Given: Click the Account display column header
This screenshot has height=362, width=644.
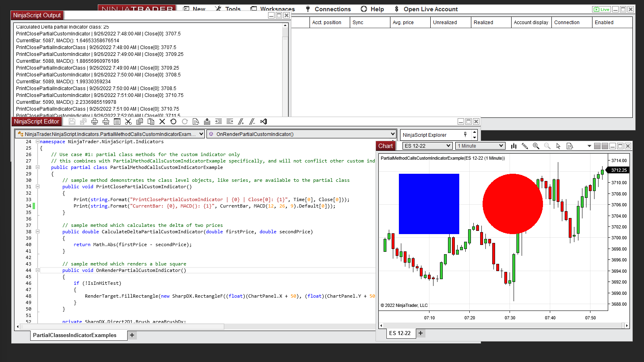Looking at the screenshot, I should [531, 23].
